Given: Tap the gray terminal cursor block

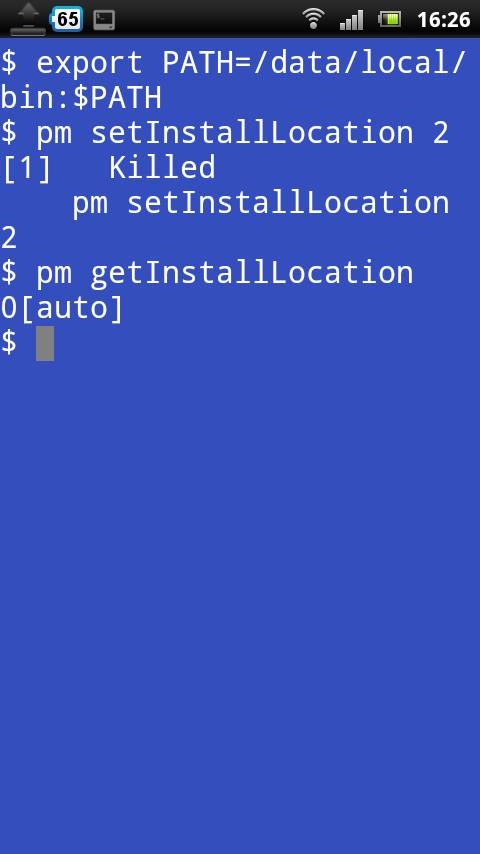Looking at the screenshot, I should (45, 343).
